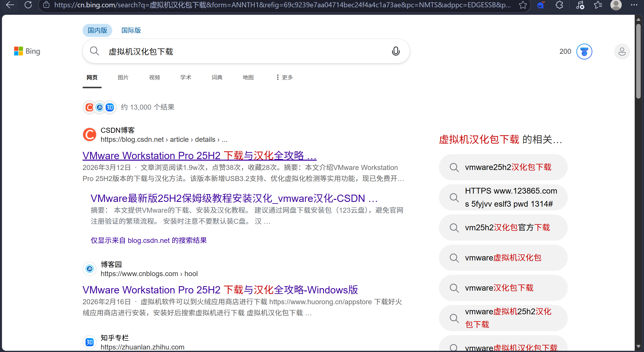Click the microphone voice search icon
This screenshot has width=644, height=352.
click(396, 51)
